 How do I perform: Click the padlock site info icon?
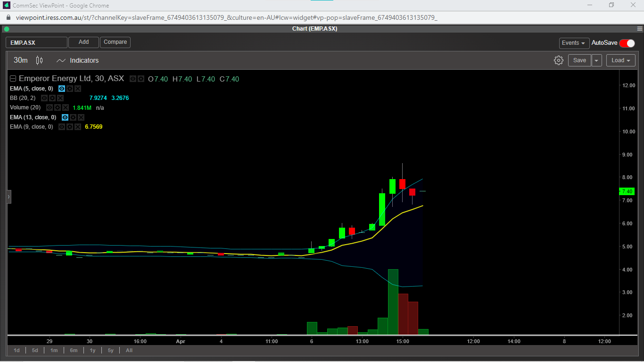(8, 17)
